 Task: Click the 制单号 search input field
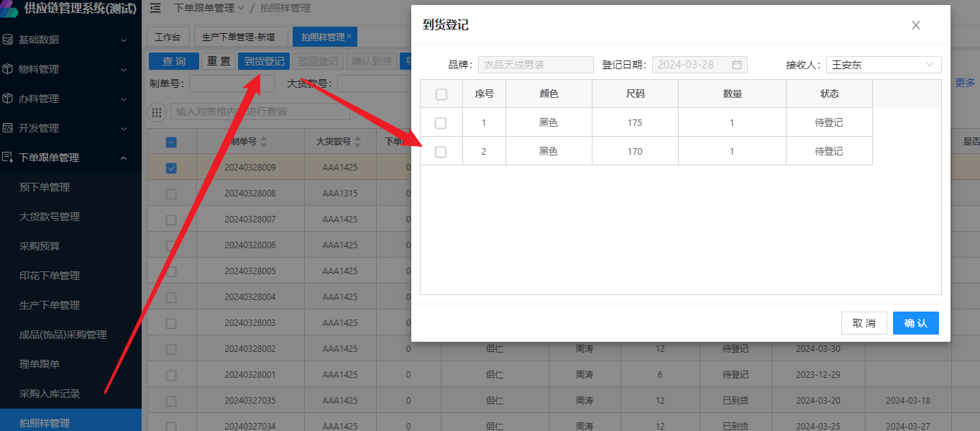tap(232, 83)
